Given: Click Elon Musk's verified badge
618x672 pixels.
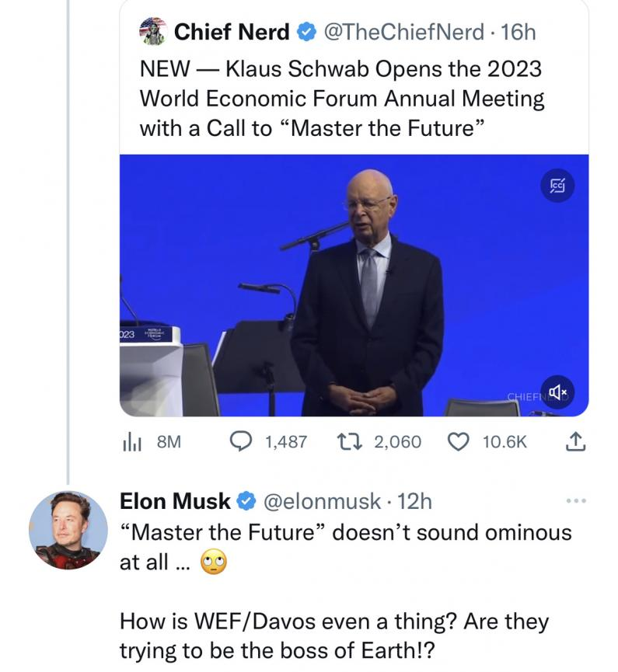Looking at the screenshot, I should 246,502.
